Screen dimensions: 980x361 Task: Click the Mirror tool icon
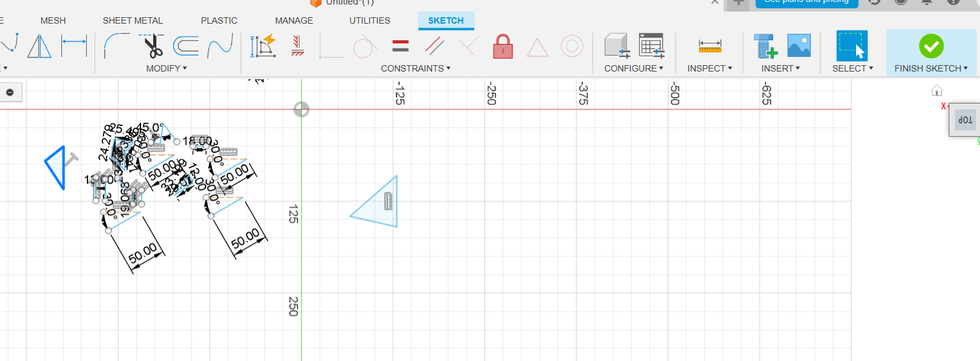click(x=40, y=46)
